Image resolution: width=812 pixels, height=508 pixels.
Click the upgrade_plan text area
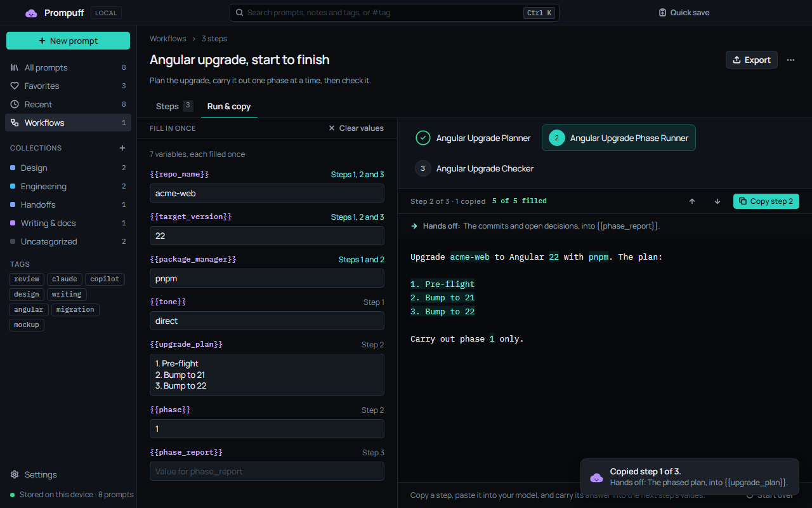click(x=267, y=375)
